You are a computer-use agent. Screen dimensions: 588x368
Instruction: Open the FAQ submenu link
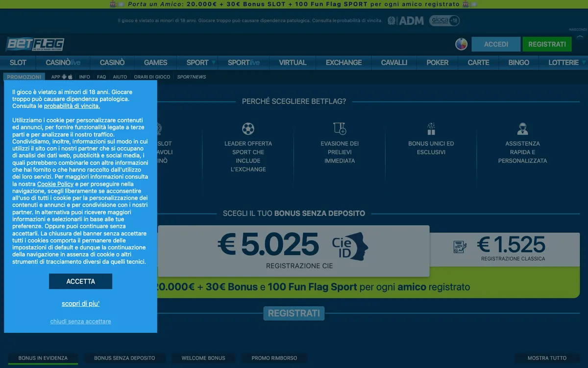(101, 77)
